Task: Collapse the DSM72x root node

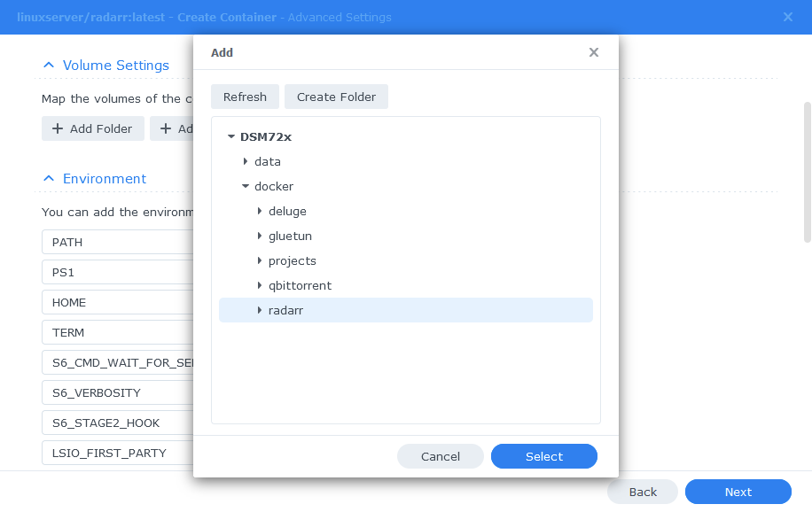Action: [x=231, y=136]
